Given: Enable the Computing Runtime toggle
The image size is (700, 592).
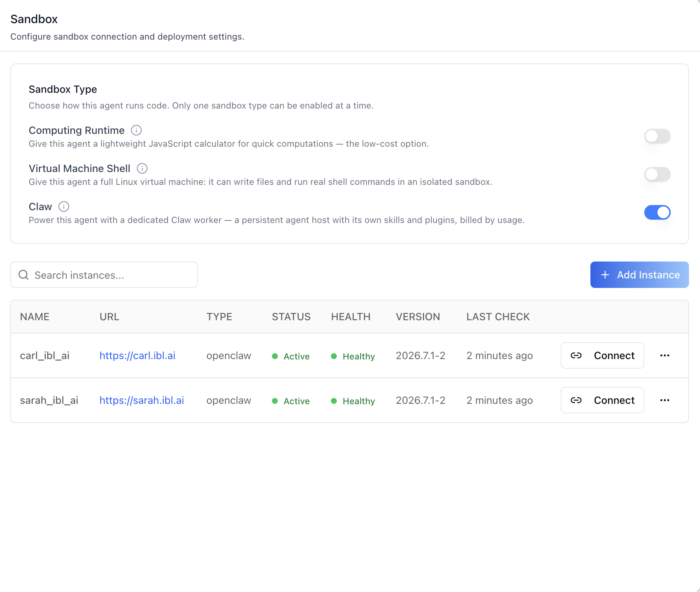Looking at the screenshot, I should [657, 136].
